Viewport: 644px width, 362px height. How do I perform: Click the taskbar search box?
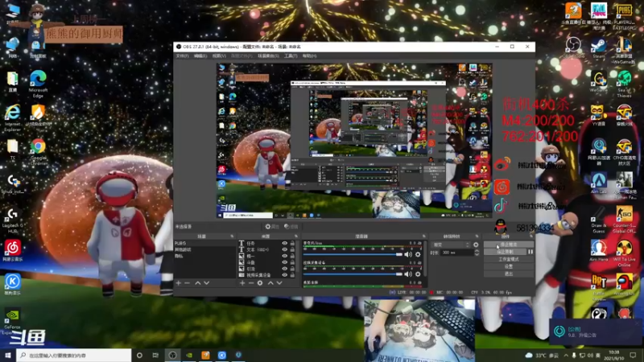(74, 355)
